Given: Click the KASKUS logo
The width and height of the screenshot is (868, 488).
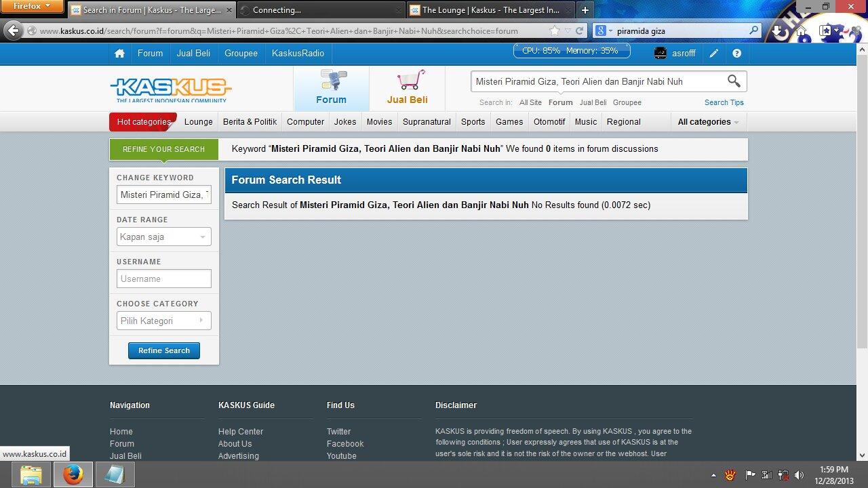Looking at the screenshot, I should click(x=171, y=89).
